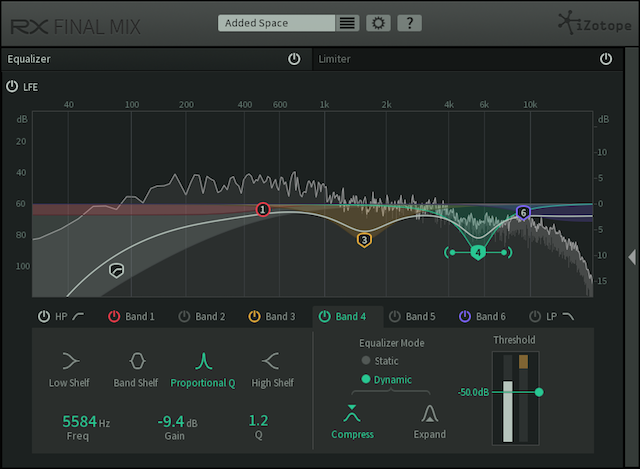Choose the Proportional Q filter shape
Image resolution: width=640 pixels, height=469 pixels.
[x=204, y=361]
